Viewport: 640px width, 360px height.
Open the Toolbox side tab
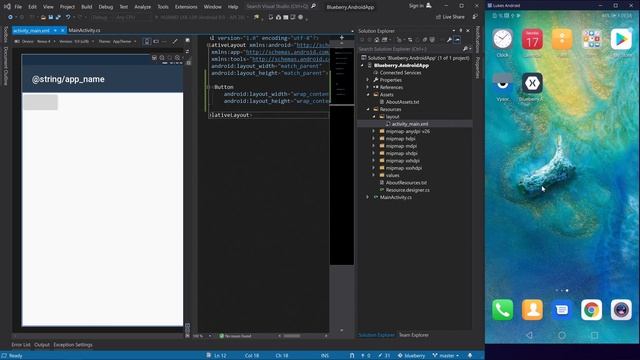point(6,35)
